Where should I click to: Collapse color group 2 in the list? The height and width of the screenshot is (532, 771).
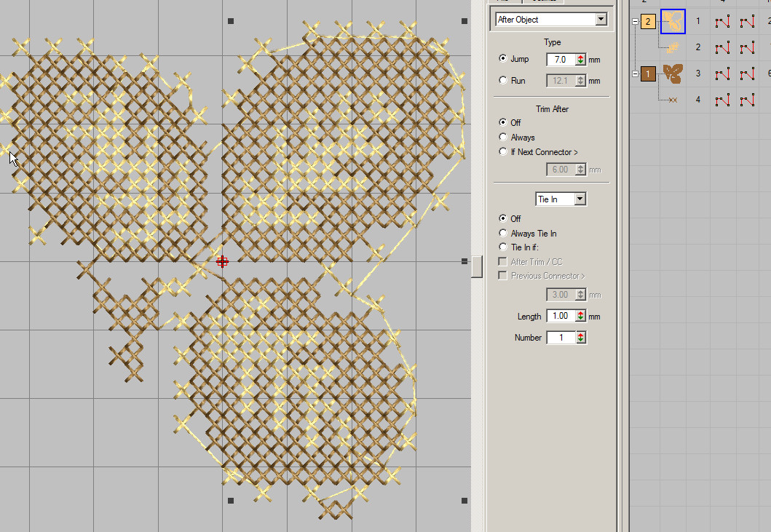point(635,22)
